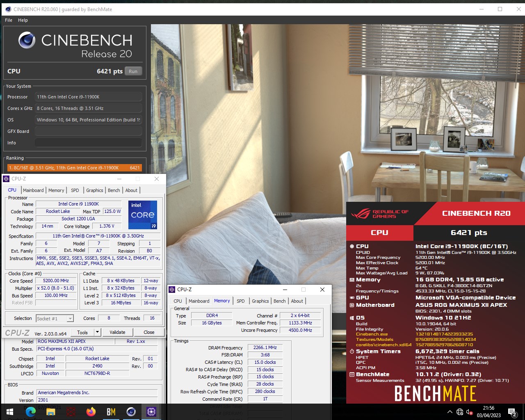The width and height of the screenshot is (525, 420).
Task: Open About tab in second CPU-Z window
Action: tap(297, 301)
